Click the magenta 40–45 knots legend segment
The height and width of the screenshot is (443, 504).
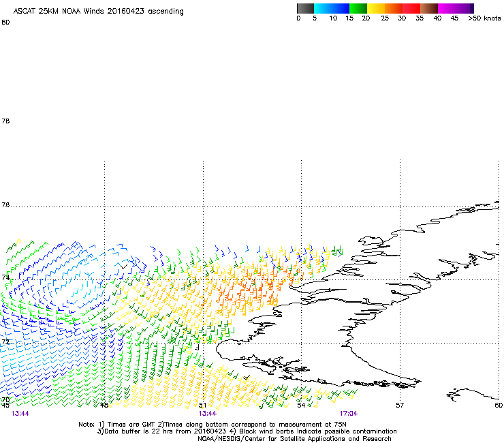point(447,8)
